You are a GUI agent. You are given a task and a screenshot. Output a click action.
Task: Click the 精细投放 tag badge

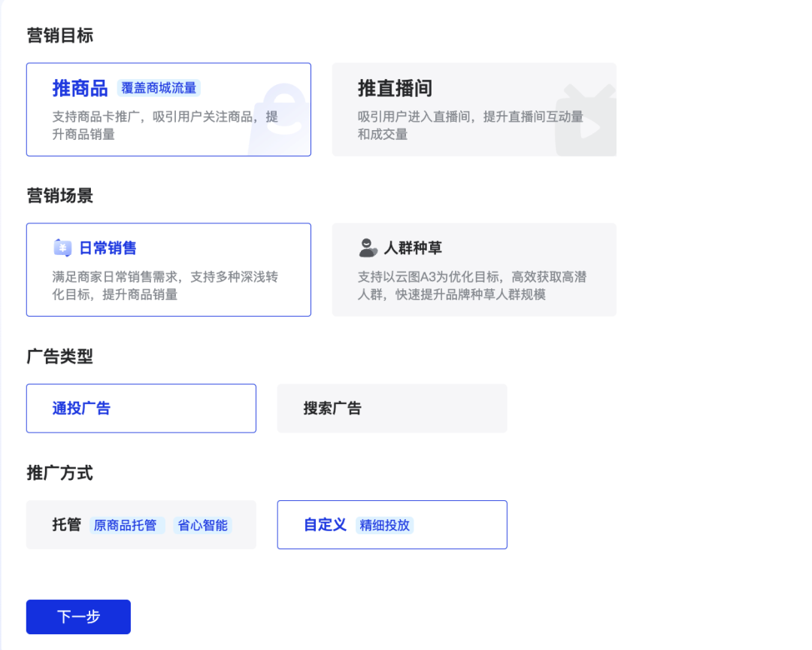pyautogui.click(x=384, y=525)
